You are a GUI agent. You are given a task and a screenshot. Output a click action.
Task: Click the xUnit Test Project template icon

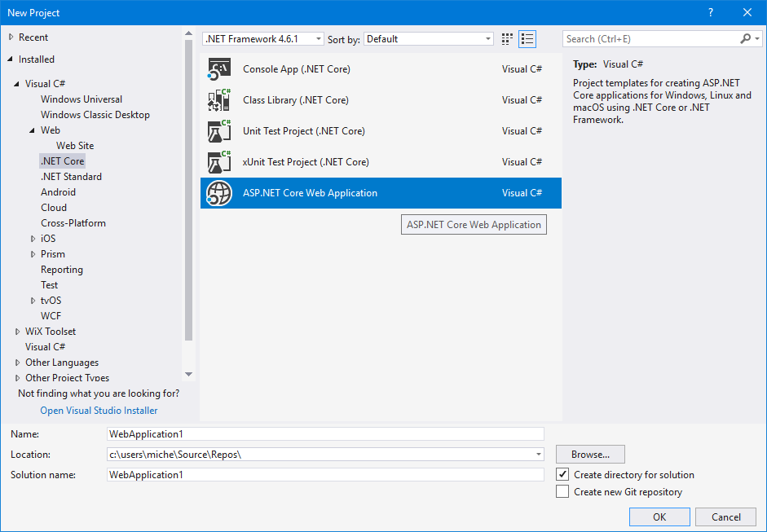pyautogui.click(x=219, y=162)
